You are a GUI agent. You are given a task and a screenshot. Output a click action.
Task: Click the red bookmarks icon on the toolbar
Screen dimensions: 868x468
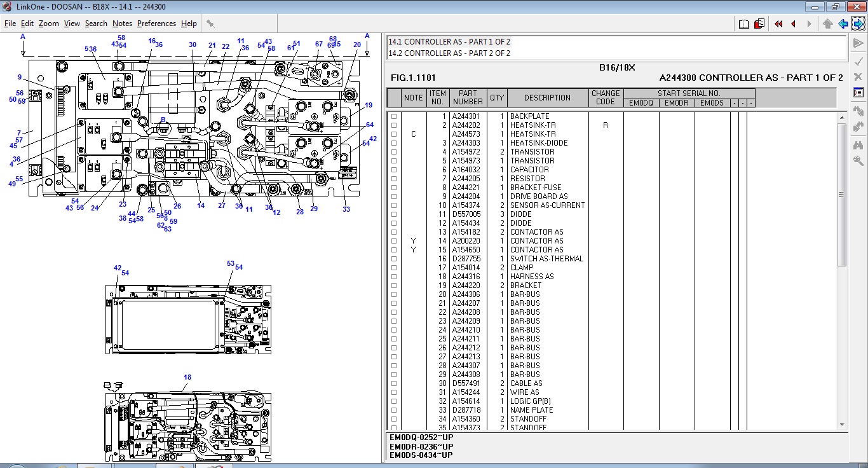(758, 23)
